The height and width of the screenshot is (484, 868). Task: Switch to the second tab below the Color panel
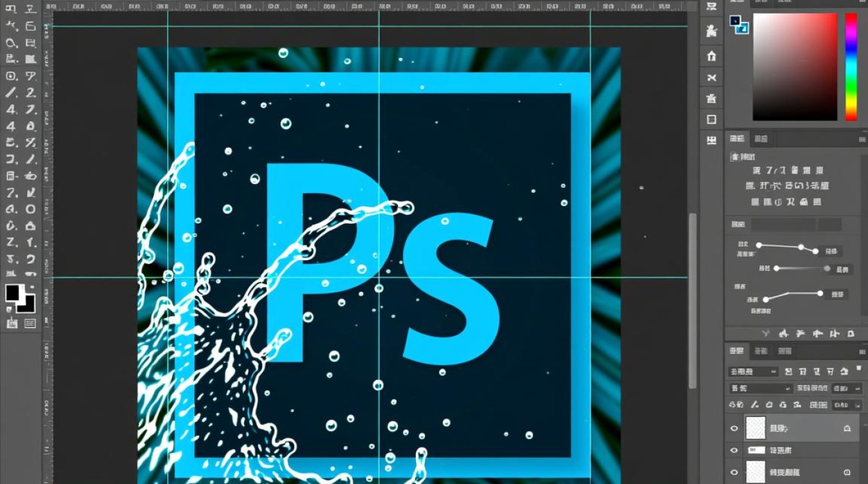point(761,139)
